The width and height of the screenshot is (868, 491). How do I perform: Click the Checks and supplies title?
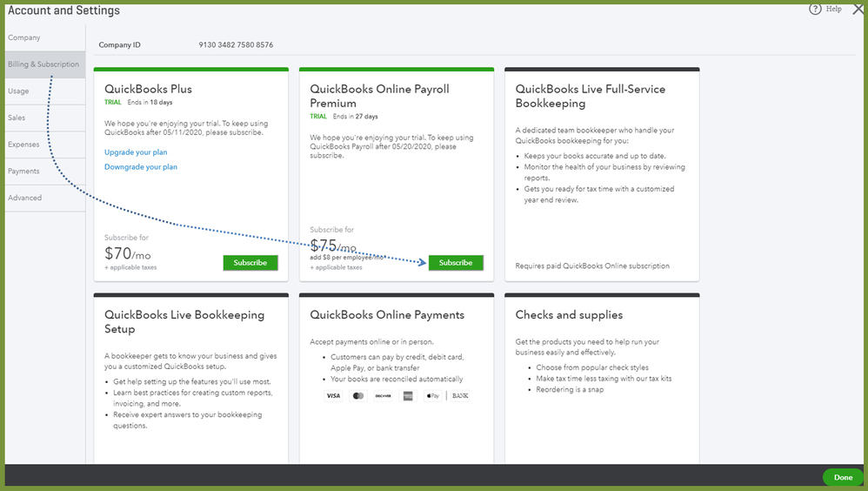point(569,315)
